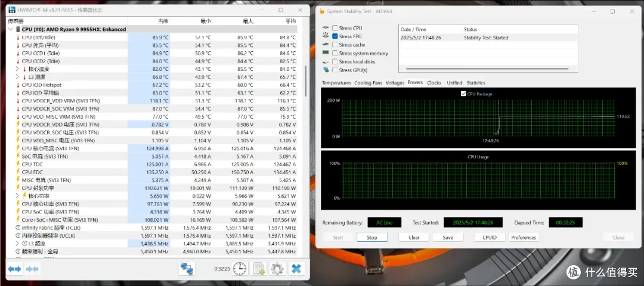Switch to the Voltages tab
The height and width of the screenshot is (286, 644).
[x=395, y=83]
